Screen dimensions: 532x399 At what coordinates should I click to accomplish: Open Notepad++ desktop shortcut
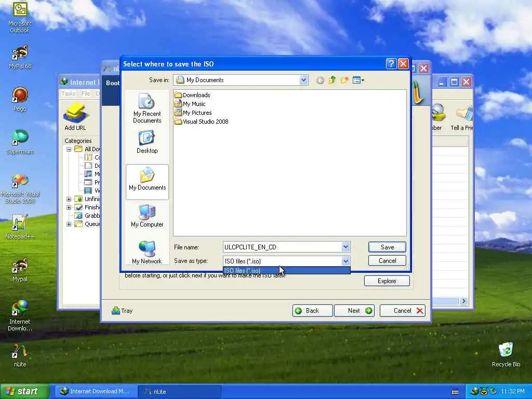[x=20, y=227]
